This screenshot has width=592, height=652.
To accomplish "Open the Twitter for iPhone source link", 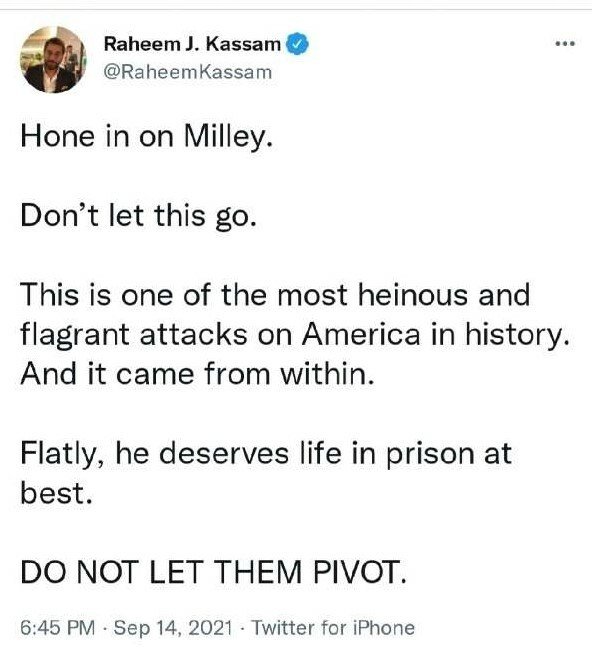I will (x=333, y=627).
